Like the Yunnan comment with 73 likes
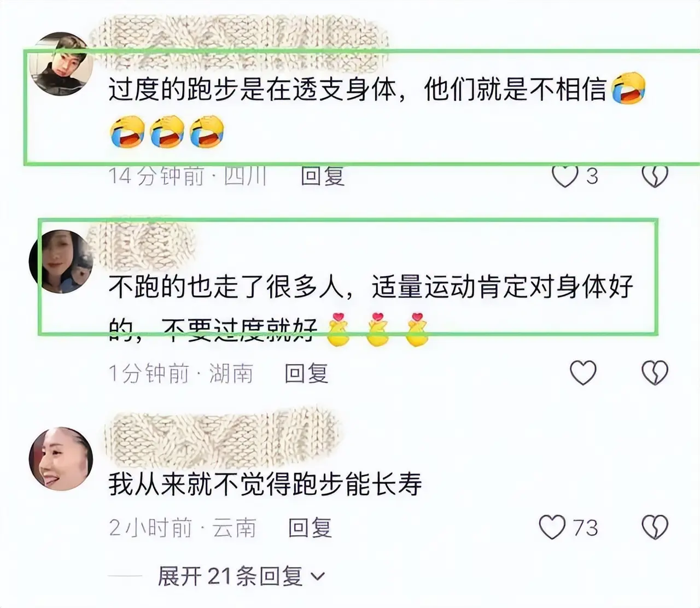 tap(552, 528)
